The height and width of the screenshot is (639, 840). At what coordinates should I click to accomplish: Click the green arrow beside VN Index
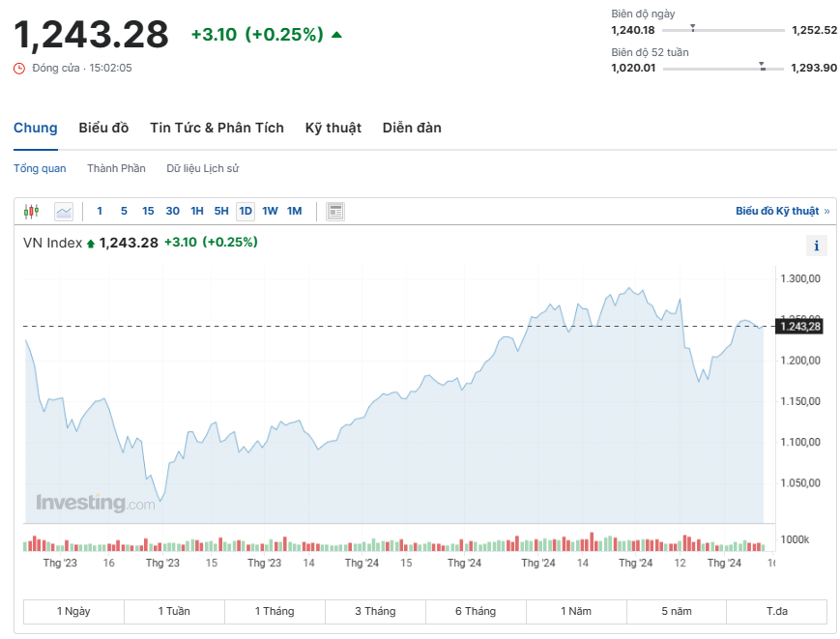pos(91,244)
